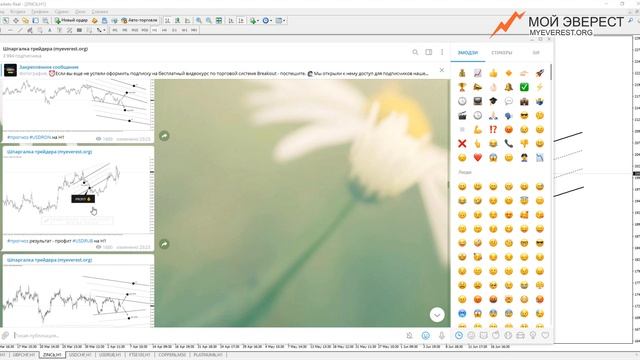Insert the graduation cap emoji

493,101
